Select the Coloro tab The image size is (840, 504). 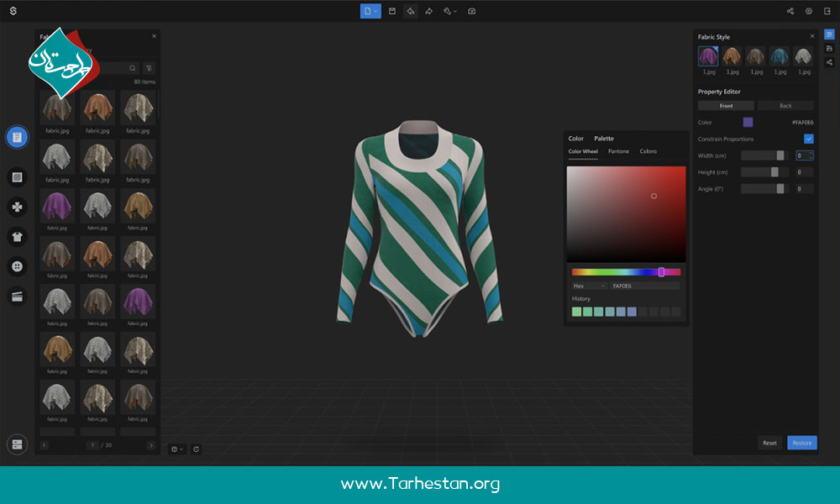pyautogui.click(x=648, y=151)
